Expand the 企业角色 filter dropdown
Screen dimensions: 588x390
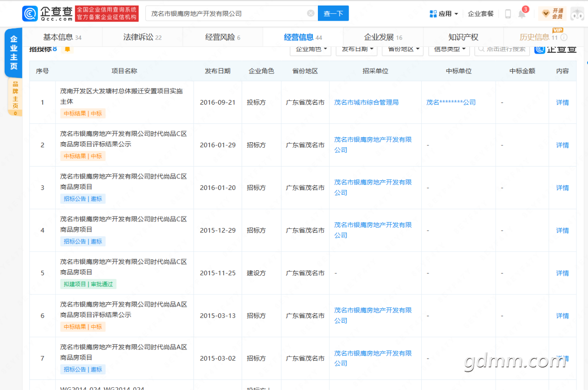(311, 49)
